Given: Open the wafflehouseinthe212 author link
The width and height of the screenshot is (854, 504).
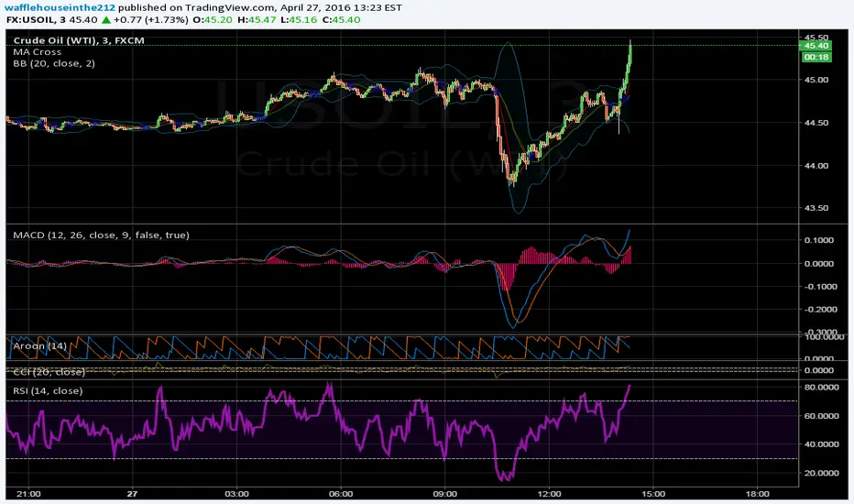Looking at the screenshot, I should coord(60,7).
